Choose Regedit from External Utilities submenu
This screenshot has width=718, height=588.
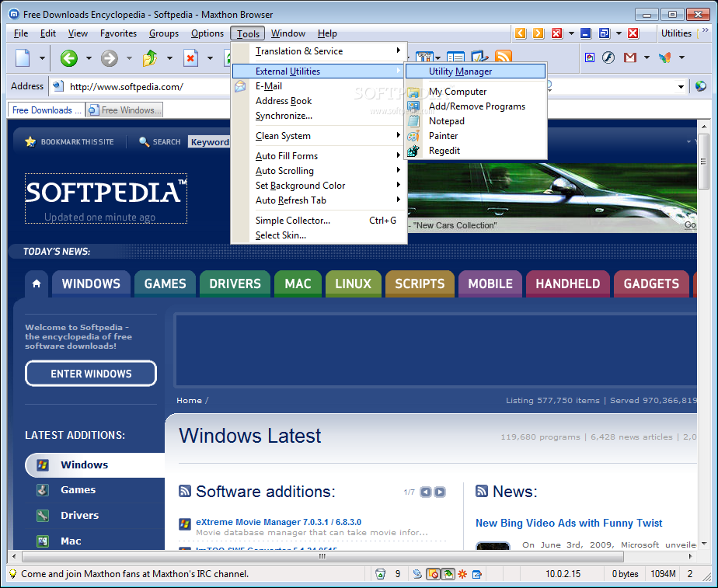click(x=476, y=151)
